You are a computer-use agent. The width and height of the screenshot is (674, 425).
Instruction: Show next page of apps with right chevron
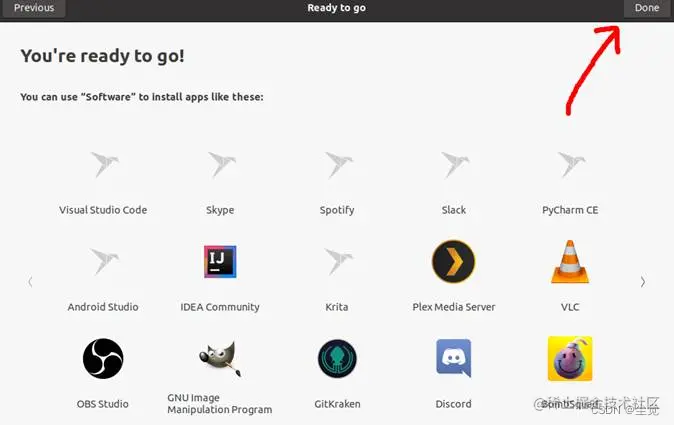tap(643, 282)
